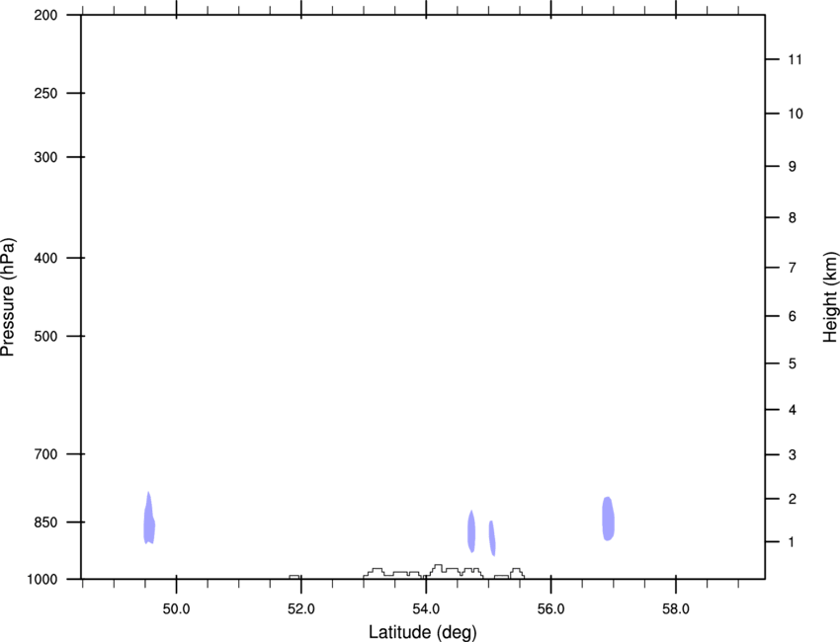Viewport: 840px width, 642px height.
Task: Click the terrain bump near latitude 55.5
Action: click(x=517, y=574)
